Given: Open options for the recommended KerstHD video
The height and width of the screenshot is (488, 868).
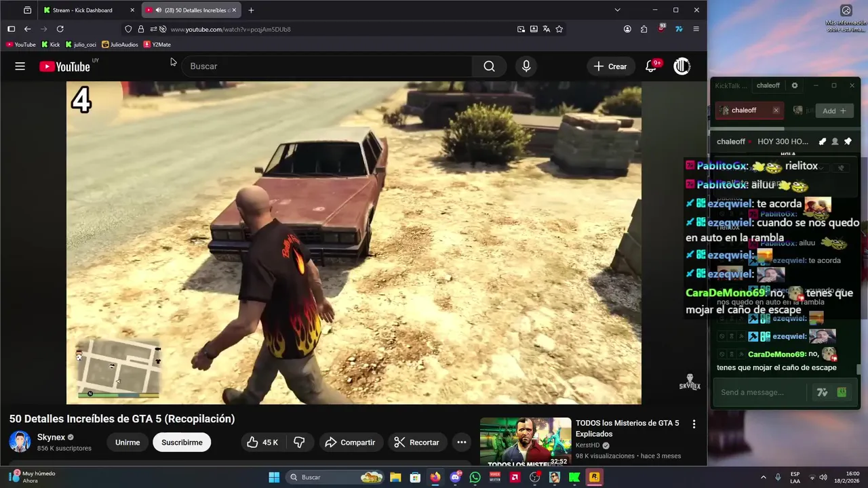Looking at the screenshot, I should (694, 424).
